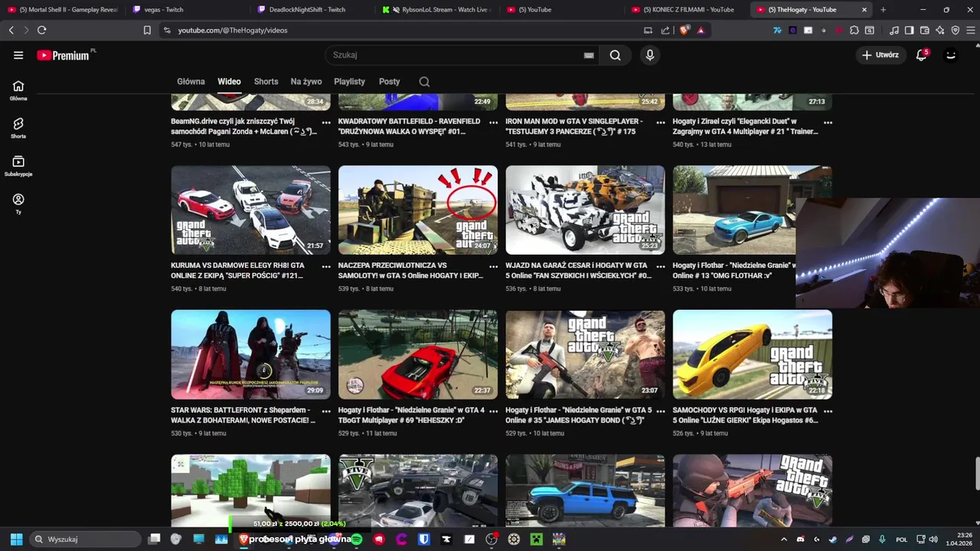Open the share page icon in address bar
Viewport: 980px width, 551px height.
point(665,30)
